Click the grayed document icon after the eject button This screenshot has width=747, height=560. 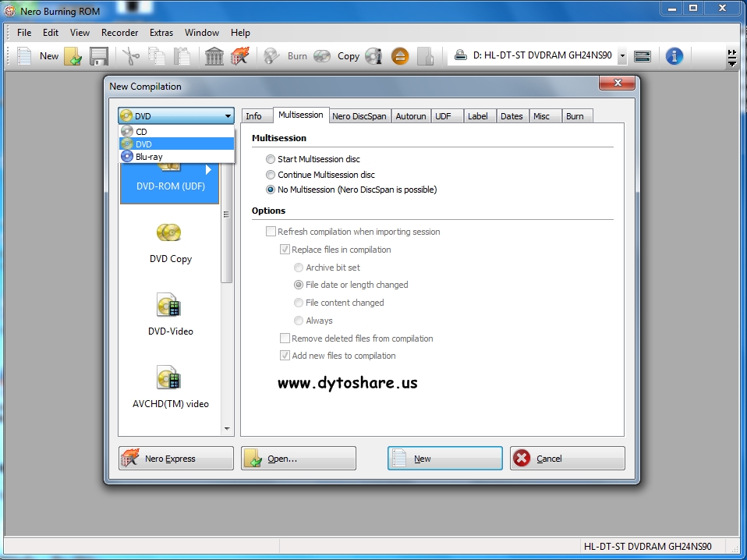(426, 55)
